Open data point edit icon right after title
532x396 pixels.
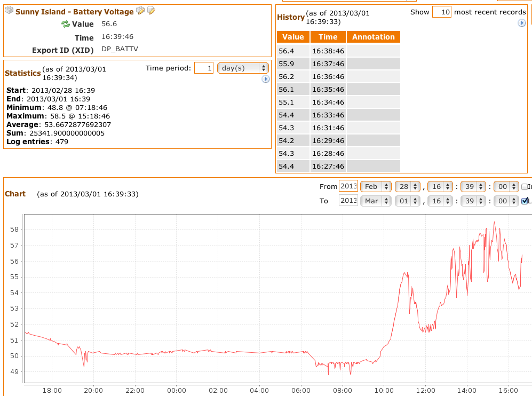click(140, 11)
